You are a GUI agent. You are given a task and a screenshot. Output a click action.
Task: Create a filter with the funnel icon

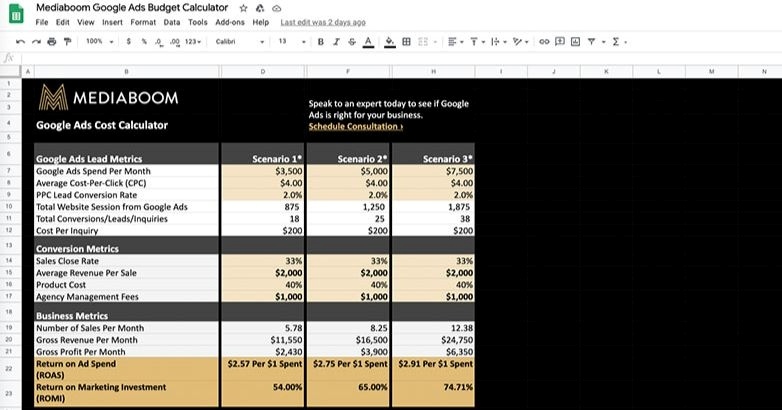tap(591, 42)
